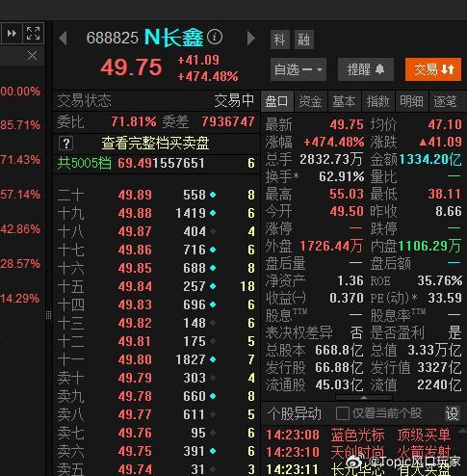Switch to the 资金 tab
Viewport: 467px width, 476px height.
tap(311, 101)
